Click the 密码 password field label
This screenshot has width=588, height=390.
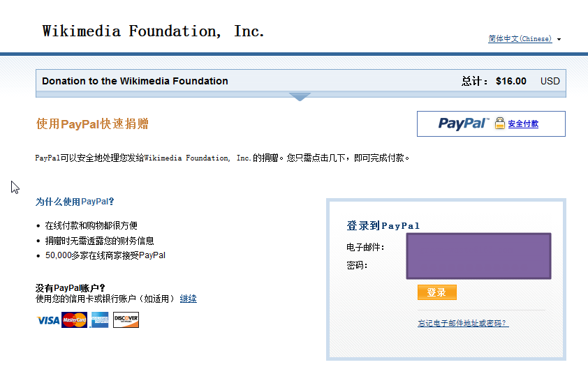[357, 265]
